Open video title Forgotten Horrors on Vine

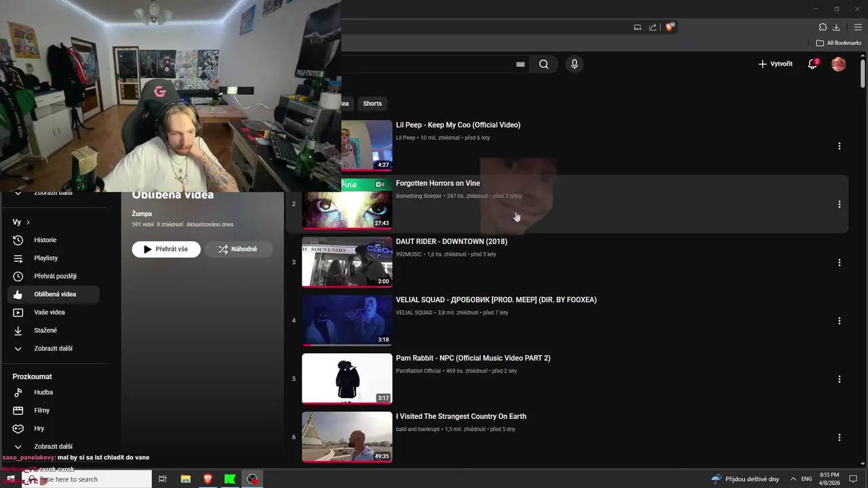point(438,183)
